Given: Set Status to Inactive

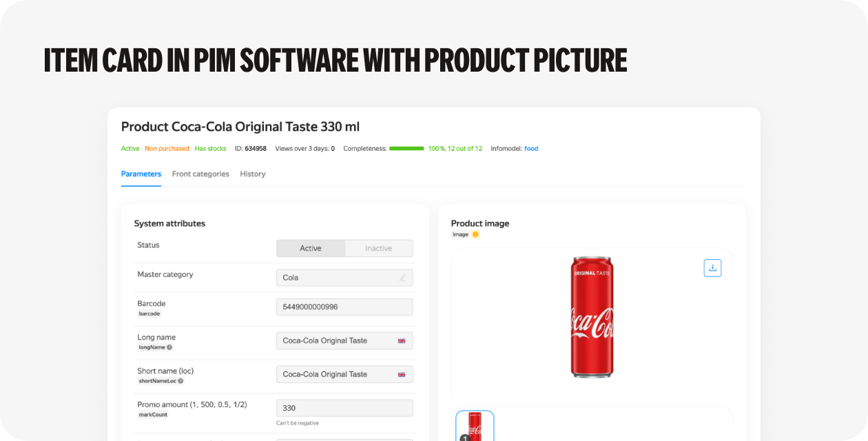Looking at the screenshot, I should pyautogui.click(x=378, y=249).
